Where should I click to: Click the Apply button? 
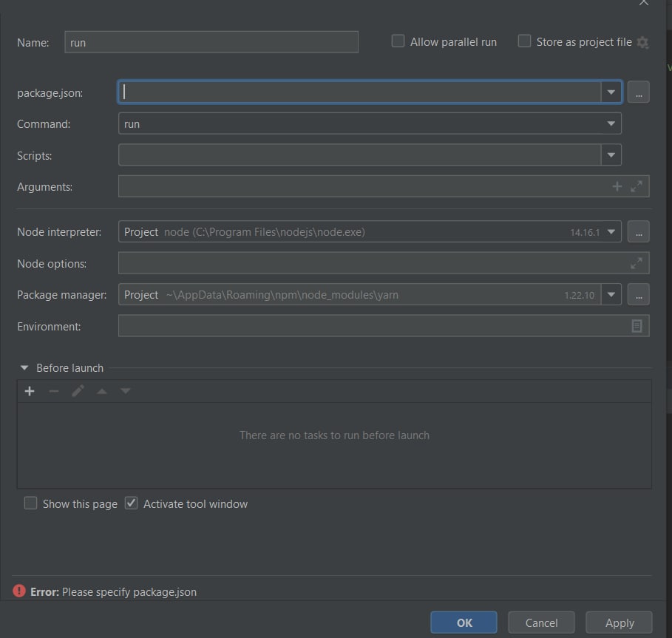click(x=620, y=622)
